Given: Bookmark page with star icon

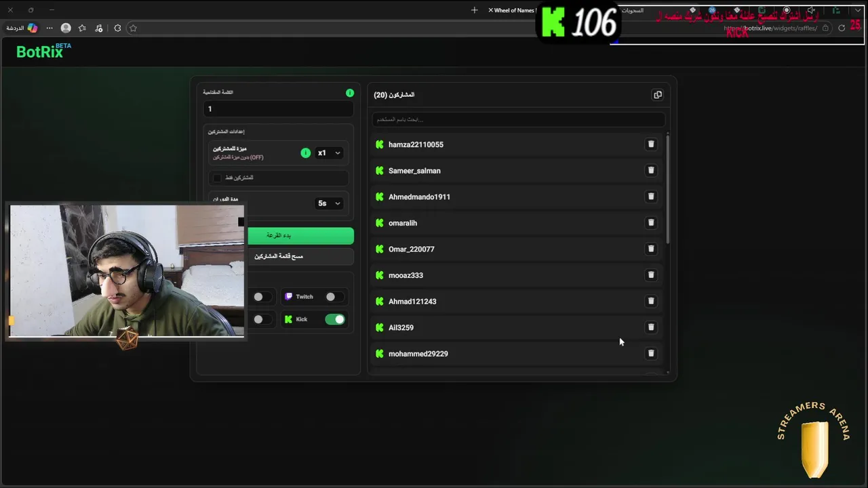Looking at the screenshot, I should coord(133,28).
